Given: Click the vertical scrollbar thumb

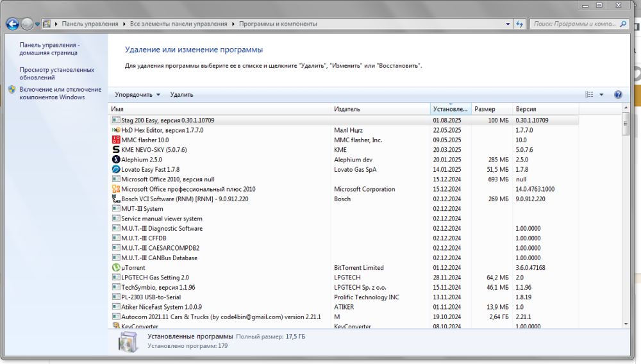Looking at the screenshot, I should pyautogui.click(x=626, y=124).
